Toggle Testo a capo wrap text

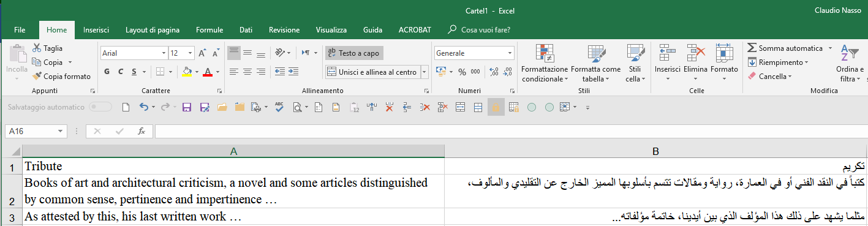[353, 53]
